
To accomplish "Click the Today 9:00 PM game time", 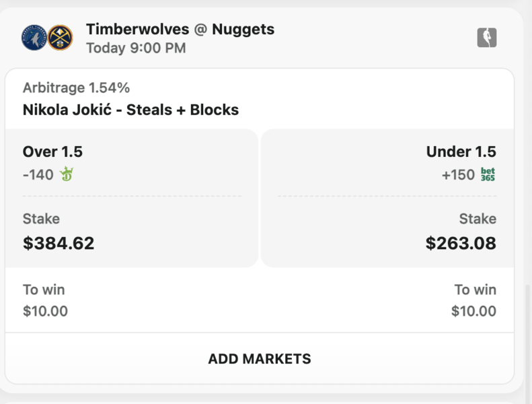I will point(136,48).
